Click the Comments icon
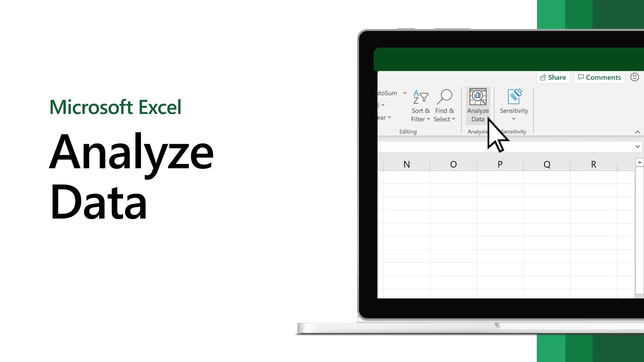644x362 pixels. click(599, 77)
